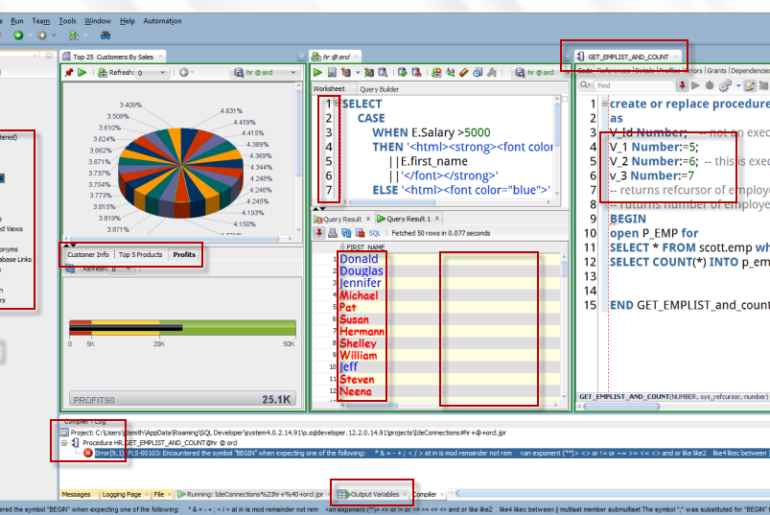
Task: Select the Query Result tab
Action: [x=342, y=219]
